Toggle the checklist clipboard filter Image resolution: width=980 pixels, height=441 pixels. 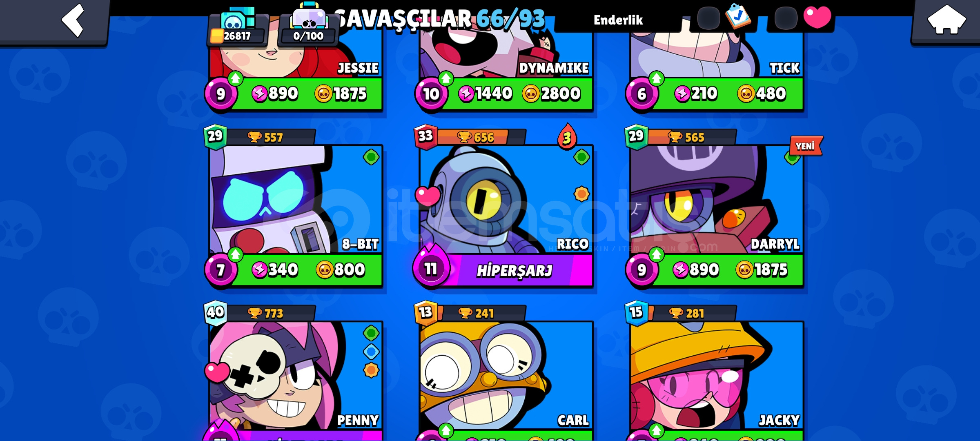[x=737, y=16]
